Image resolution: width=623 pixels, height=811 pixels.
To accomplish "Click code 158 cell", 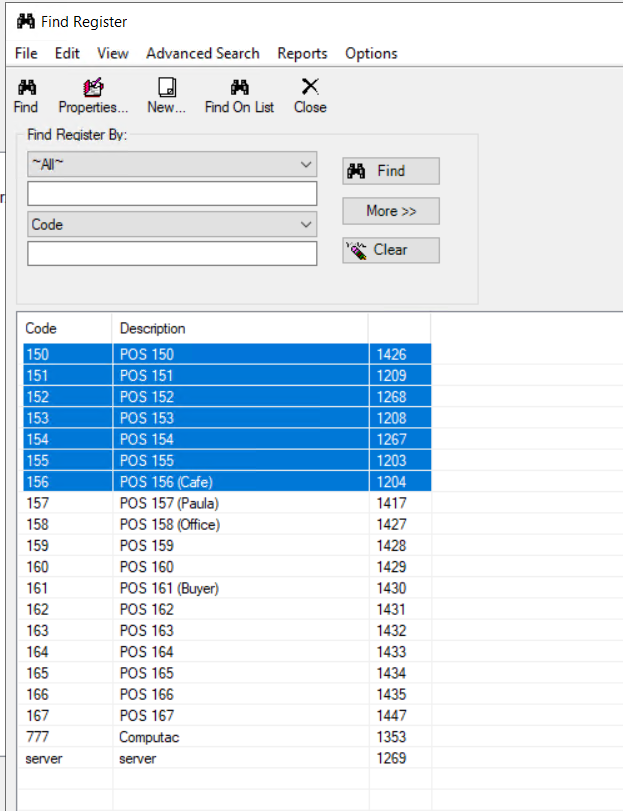I will [x=37, y=524].
